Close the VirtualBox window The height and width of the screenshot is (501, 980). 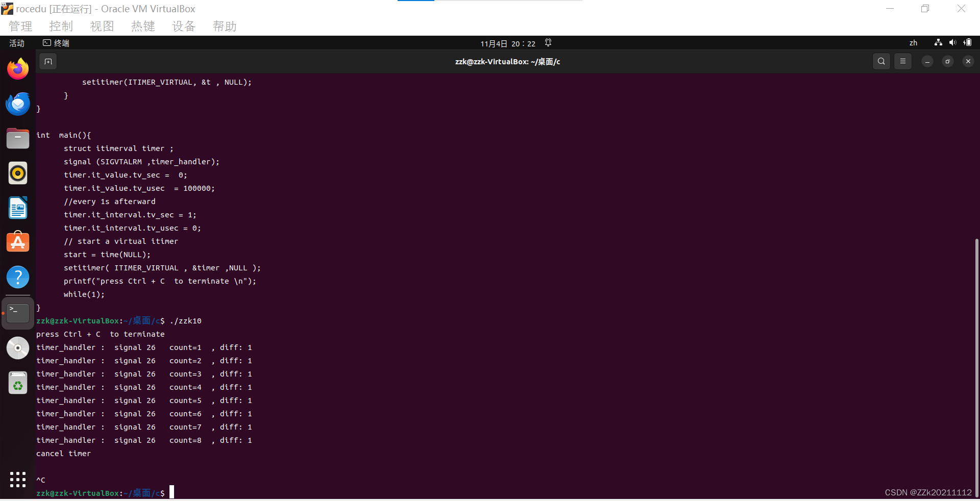961,9
